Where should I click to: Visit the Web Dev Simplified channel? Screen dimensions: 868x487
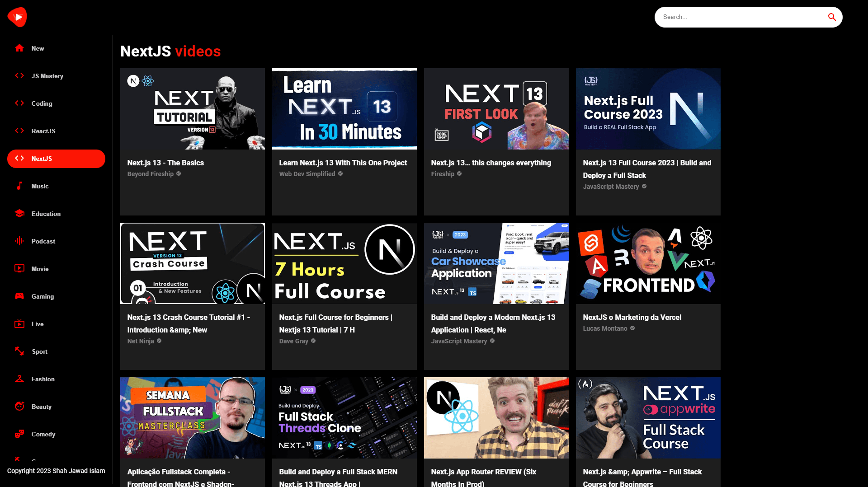tap(307, 174)
